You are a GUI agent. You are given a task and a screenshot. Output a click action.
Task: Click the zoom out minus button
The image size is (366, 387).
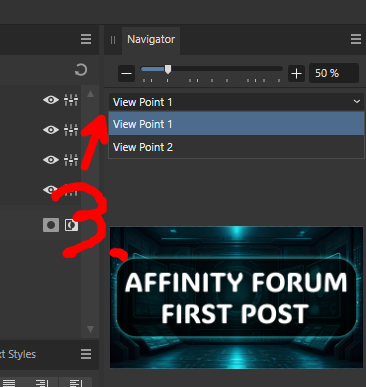tap(127, 74)
